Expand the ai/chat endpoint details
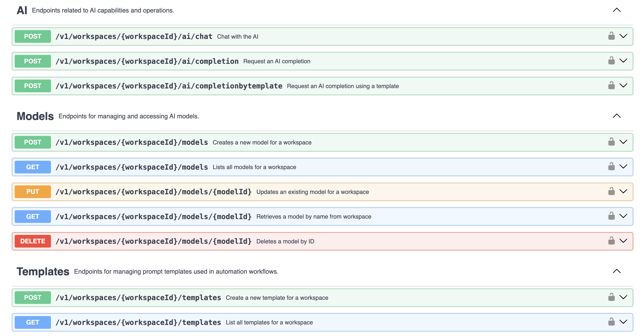Viewport: 644px width, 336px height. pos(624,36)
